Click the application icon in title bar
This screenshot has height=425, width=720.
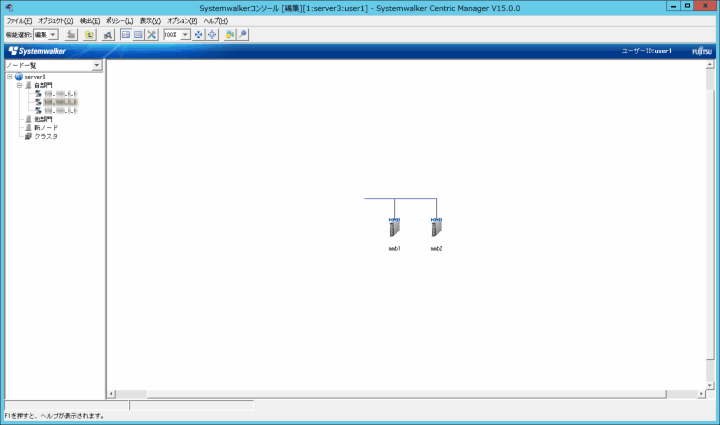coord(9,8)
